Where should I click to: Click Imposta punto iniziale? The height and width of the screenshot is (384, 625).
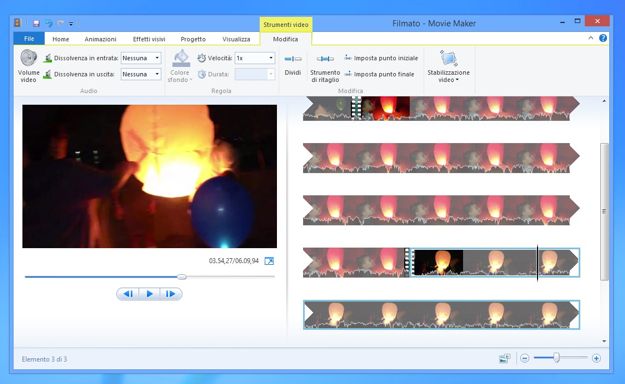pyautogui.click(x=381, y=58)
